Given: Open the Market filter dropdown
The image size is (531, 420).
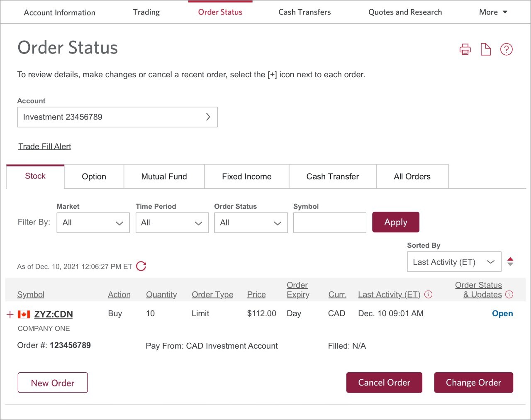Looking at the screenshot, I should click(x=93, y=223).
